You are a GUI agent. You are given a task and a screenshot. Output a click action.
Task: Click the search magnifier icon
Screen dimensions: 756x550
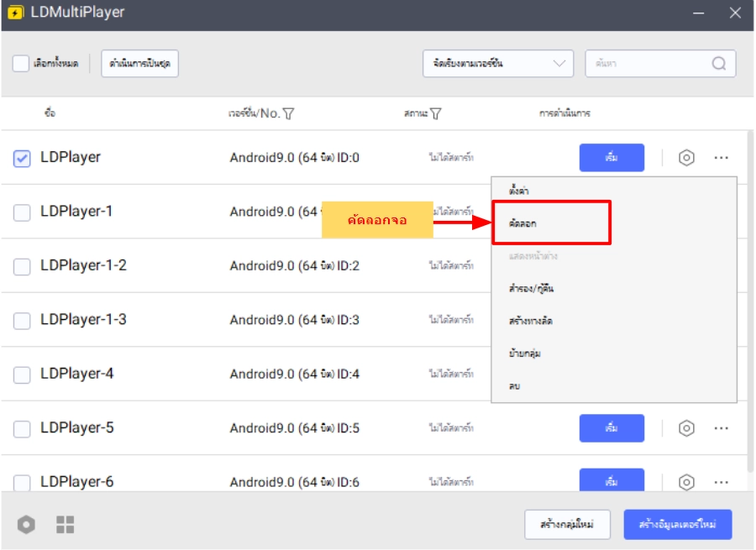[x=719, y=64]
